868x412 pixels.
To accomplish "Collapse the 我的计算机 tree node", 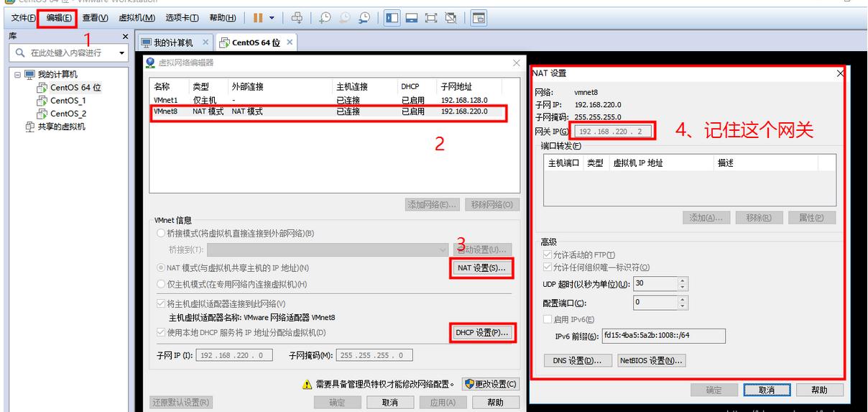I will pyautogui.click(x=18, y=74).
